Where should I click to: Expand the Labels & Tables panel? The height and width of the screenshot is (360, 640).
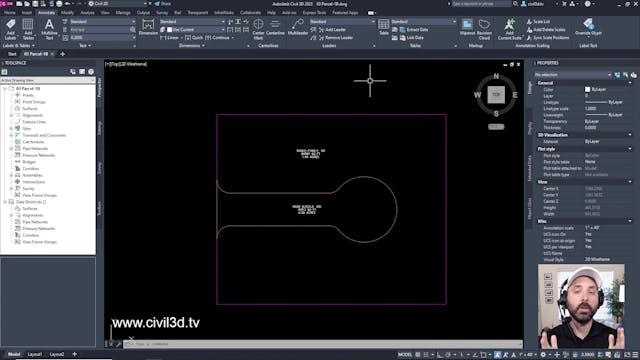pos(19,46)
